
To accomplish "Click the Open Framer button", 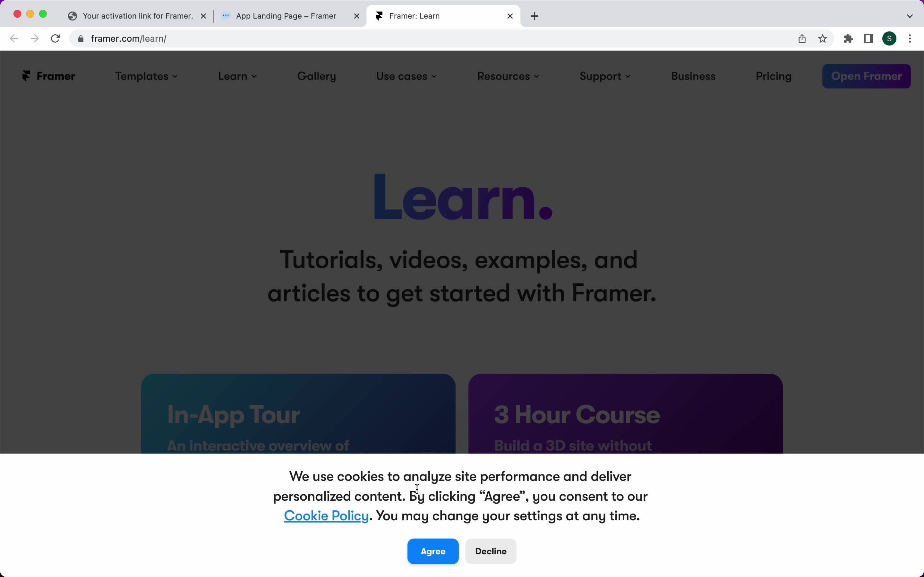I will click(x=866, y=76).
